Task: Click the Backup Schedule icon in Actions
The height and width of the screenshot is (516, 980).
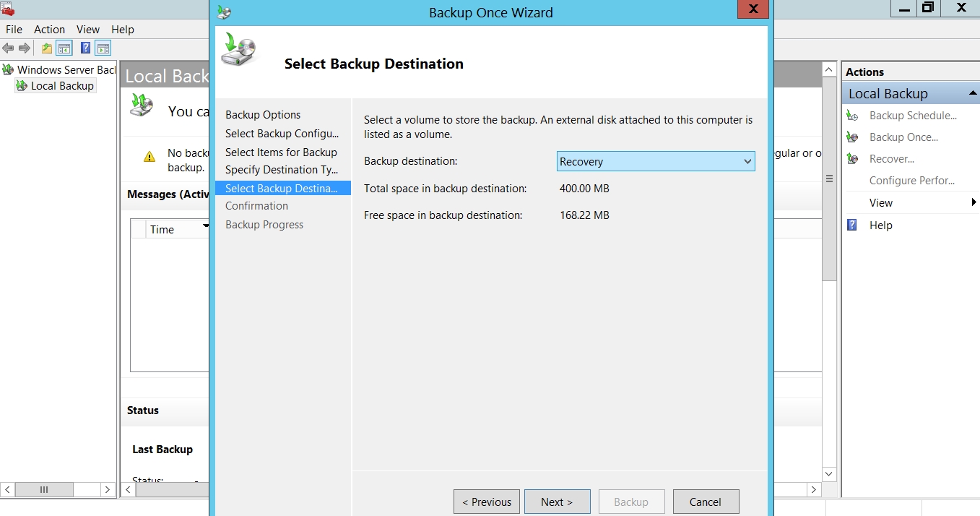Action: coord(853,116)
